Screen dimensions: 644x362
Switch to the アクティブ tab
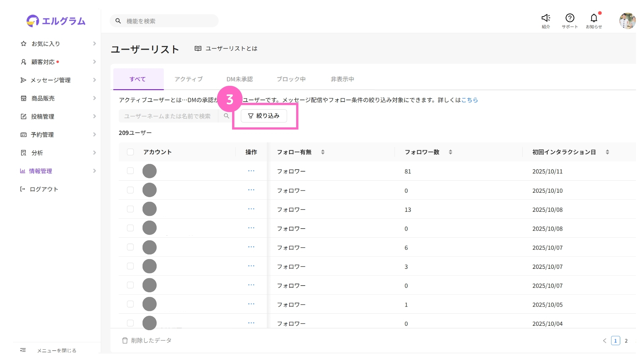[x=189, y=79]
